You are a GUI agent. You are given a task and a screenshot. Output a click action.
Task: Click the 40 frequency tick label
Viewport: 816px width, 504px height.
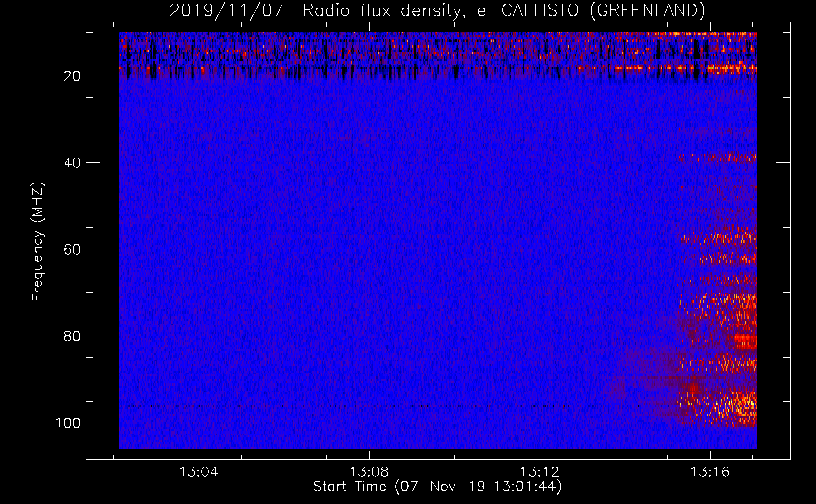72,163
